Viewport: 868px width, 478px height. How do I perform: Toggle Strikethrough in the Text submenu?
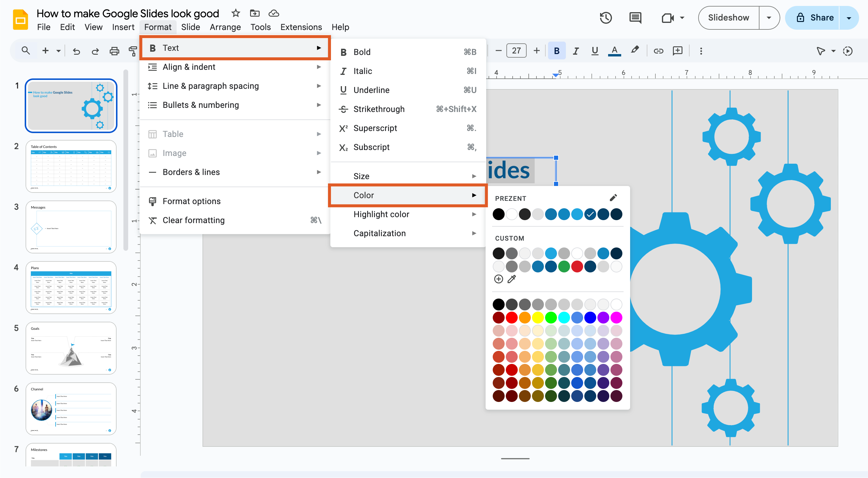coord(408,109)
